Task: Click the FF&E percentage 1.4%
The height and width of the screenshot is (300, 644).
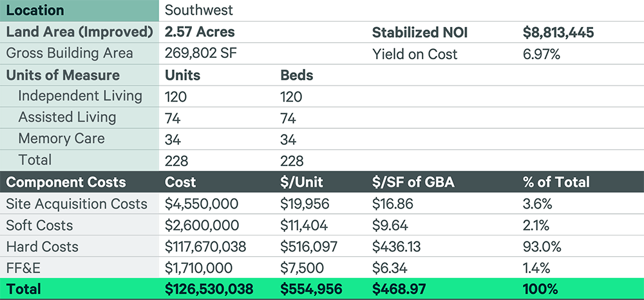Action: (536, 268)
